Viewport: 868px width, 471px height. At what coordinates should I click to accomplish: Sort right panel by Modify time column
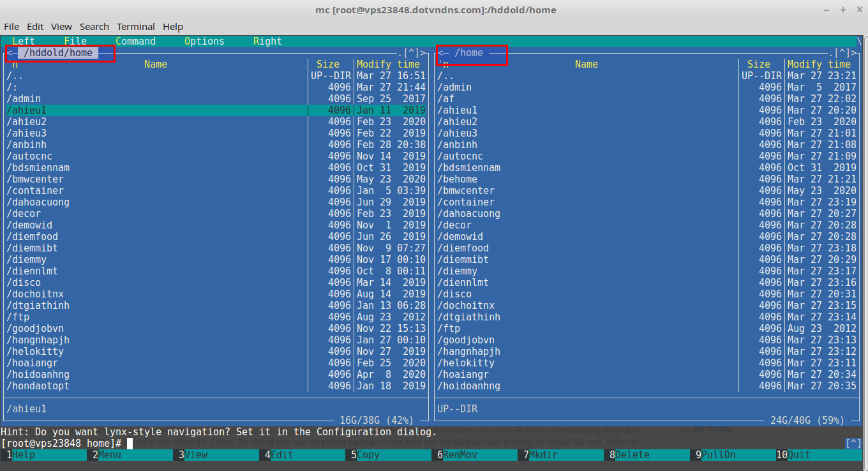click(819, 64)
